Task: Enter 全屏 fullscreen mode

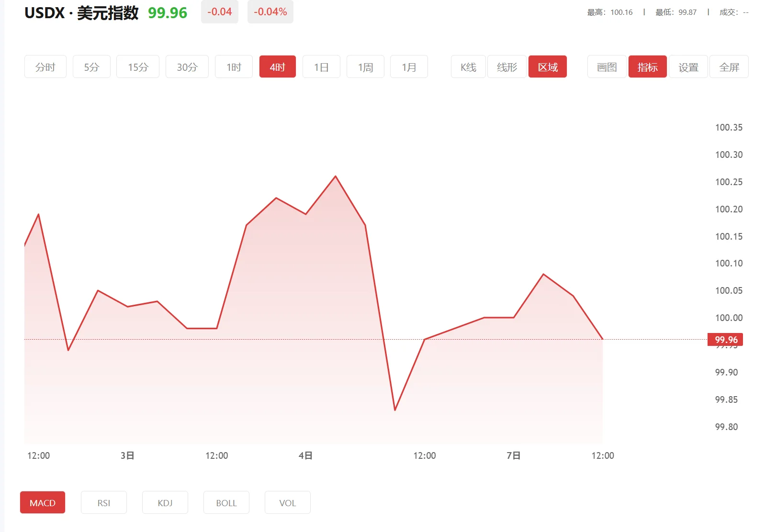Action: [729, 67]
